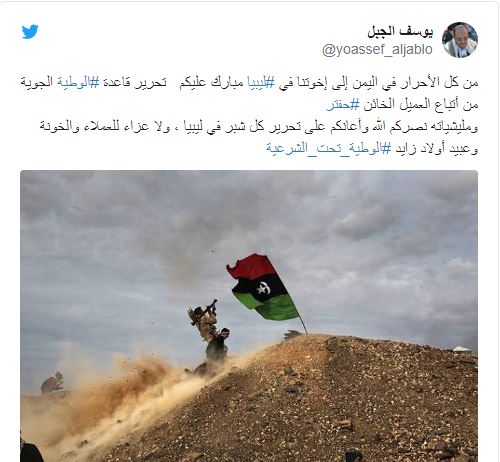Click the phrase وعبيد أولاد زايد
The image size is (500, 462).
pos(437,149)
